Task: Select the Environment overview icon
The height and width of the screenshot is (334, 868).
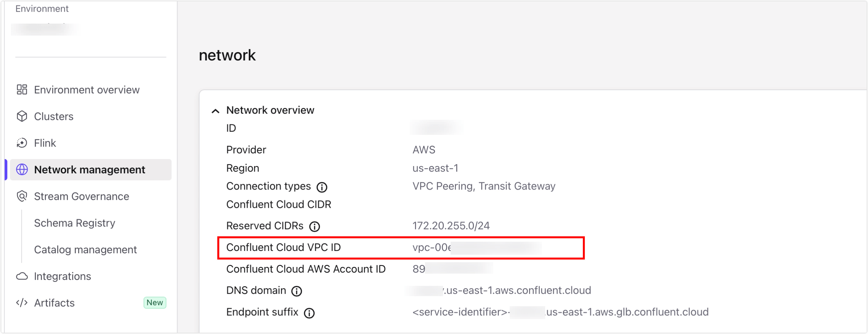Action: [x=22, y=90]
